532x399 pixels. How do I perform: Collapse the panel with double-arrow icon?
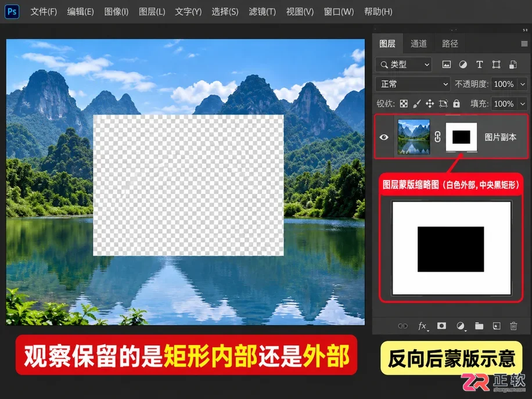click(525, 30)
